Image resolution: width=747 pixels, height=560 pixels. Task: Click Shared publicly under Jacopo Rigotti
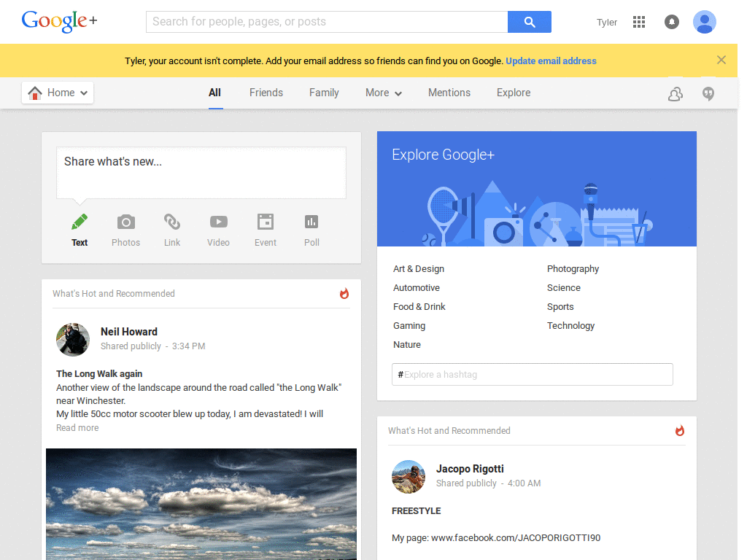coord(466,483)
